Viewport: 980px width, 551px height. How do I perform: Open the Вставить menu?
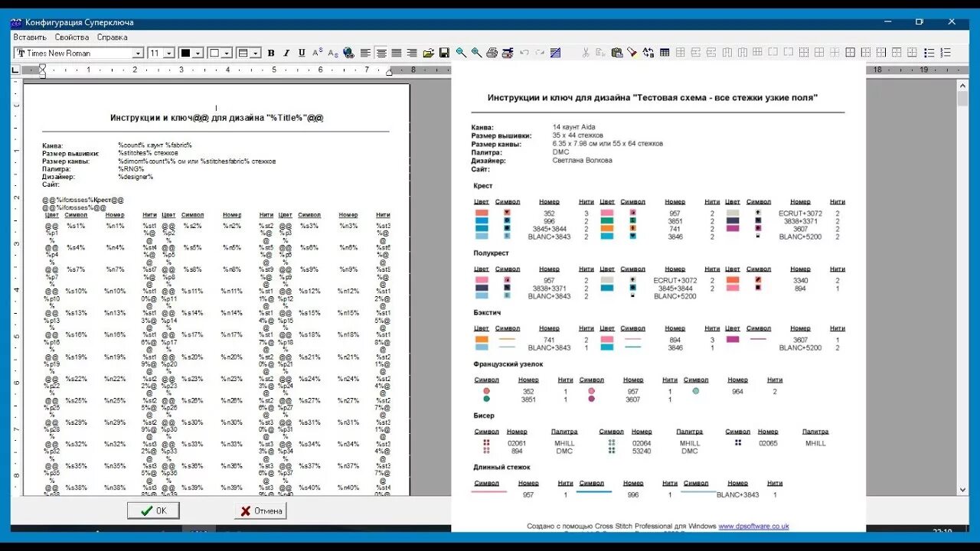(30, 37)
